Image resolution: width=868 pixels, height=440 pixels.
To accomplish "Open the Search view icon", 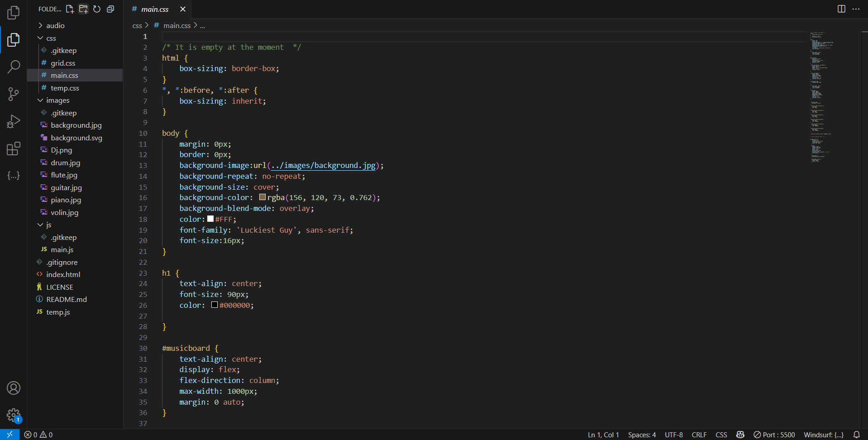I will click(x=14, y=67).
